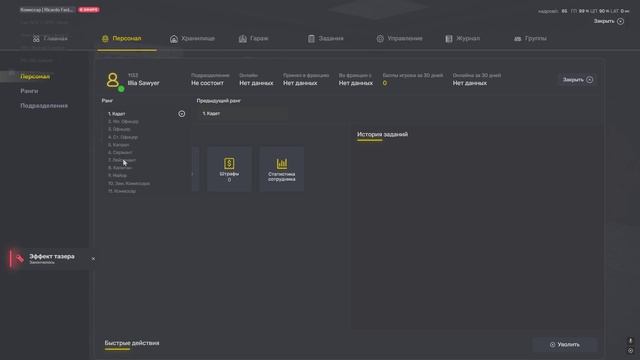This screenshot has height=360, width=640.
Task: Open Подразделения in left sidebar
Action: pos(44,106)
